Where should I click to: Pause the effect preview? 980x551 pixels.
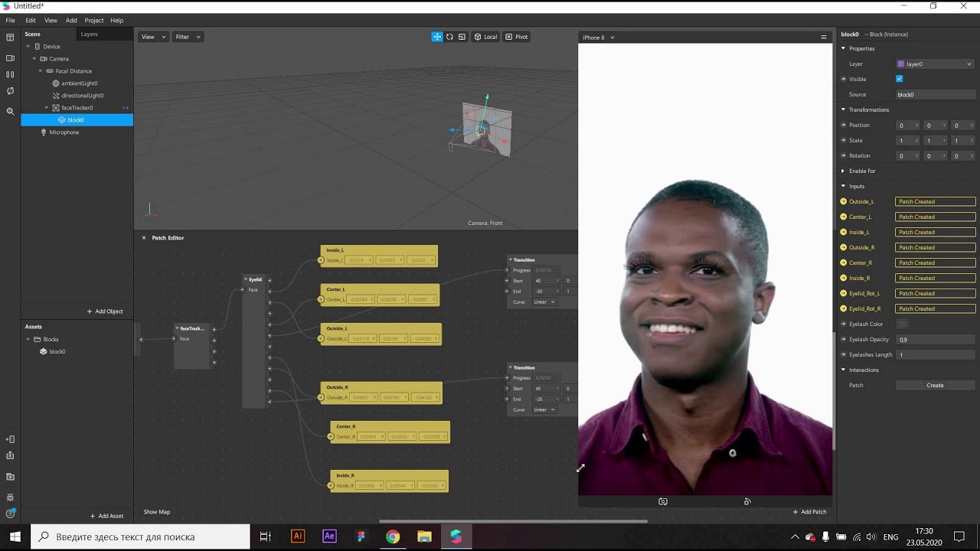[10, 74]
